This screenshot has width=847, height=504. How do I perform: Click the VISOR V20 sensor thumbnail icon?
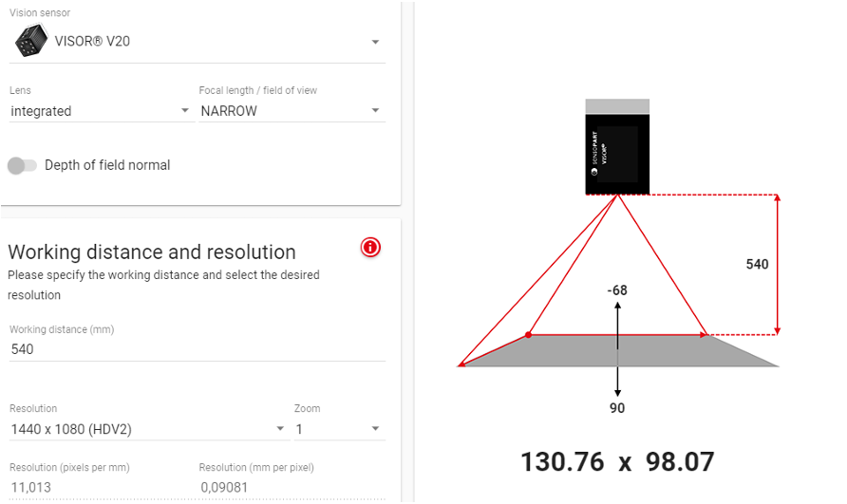(30, 41)
